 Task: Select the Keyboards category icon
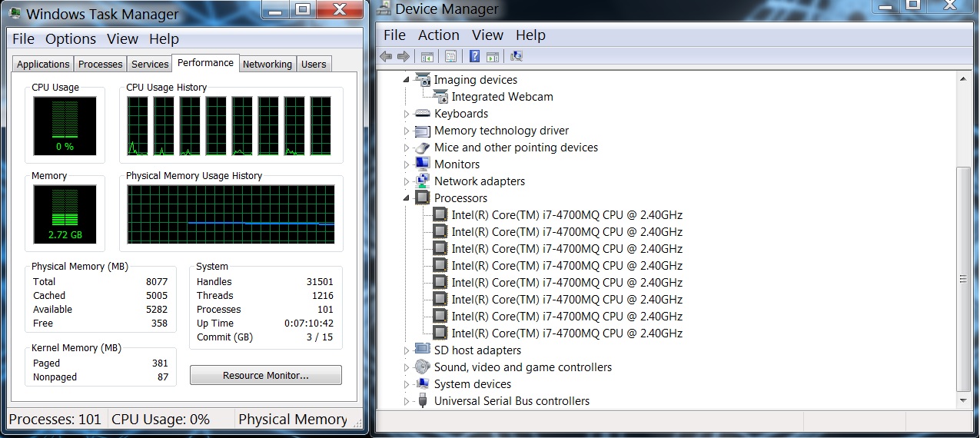click(x=423, y=114)
